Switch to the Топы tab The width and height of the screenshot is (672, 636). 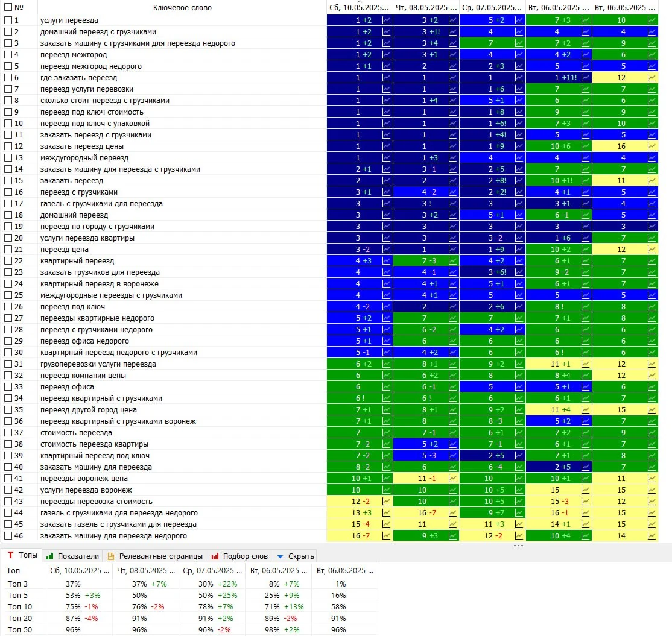pos(23,555)
